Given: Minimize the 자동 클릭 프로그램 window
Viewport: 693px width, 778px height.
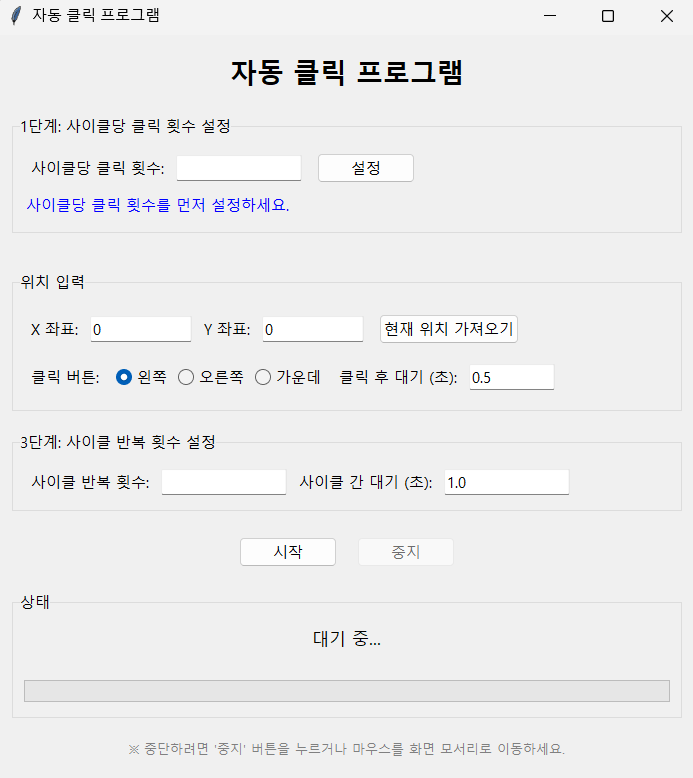Looking at the screenshot, I should coord(548,16).
